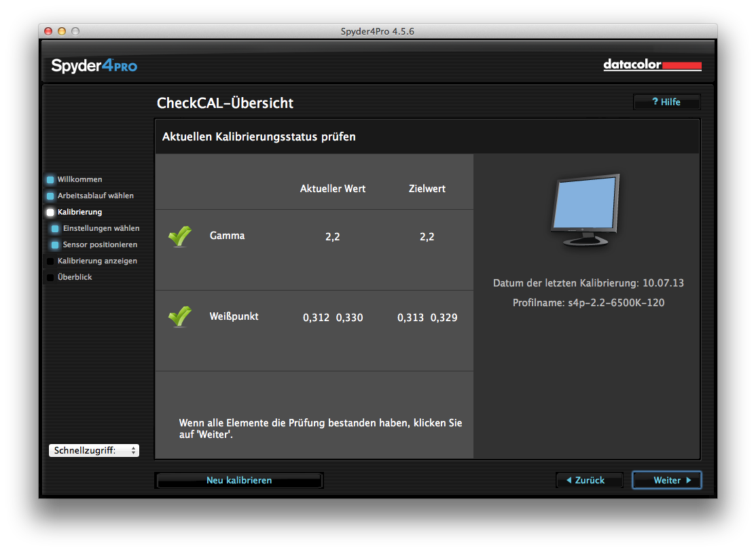756x552 pixels.
Task: Click the green checkmark next to Gamma
Action: point(180,236)
